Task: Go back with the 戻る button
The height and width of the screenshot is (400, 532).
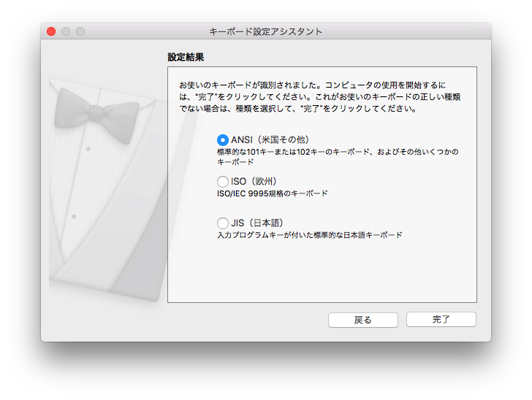Action: click(363, 320)
